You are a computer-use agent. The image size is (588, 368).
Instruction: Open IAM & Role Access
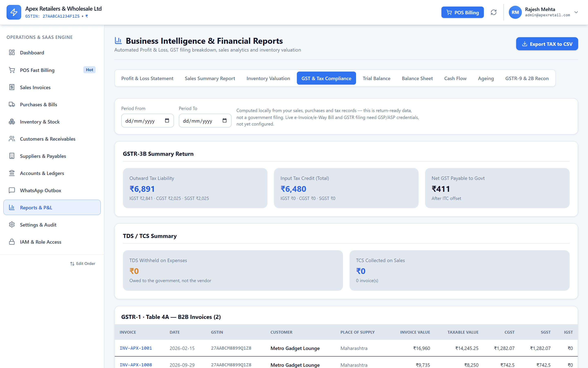[52, 242]
